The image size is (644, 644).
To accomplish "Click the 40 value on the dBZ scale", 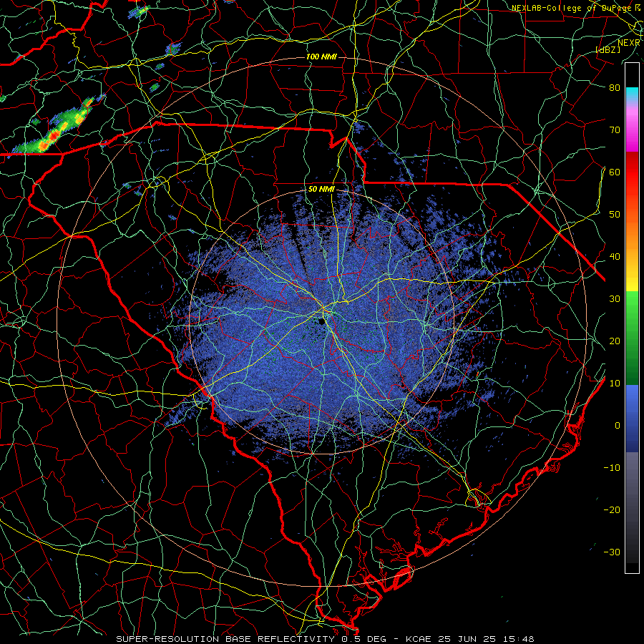I will click(615, 257).
